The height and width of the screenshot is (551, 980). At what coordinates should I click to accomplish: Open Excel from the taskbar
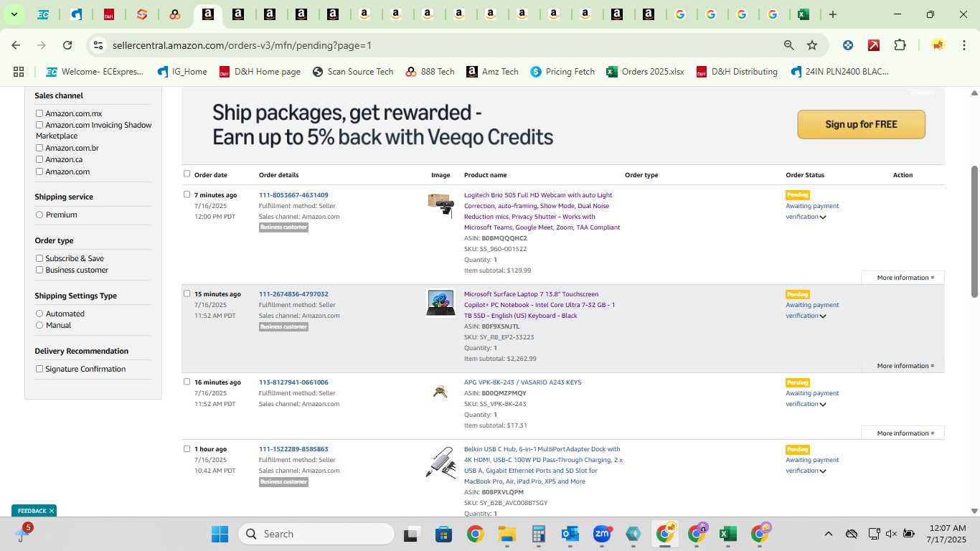click(728, 534)
